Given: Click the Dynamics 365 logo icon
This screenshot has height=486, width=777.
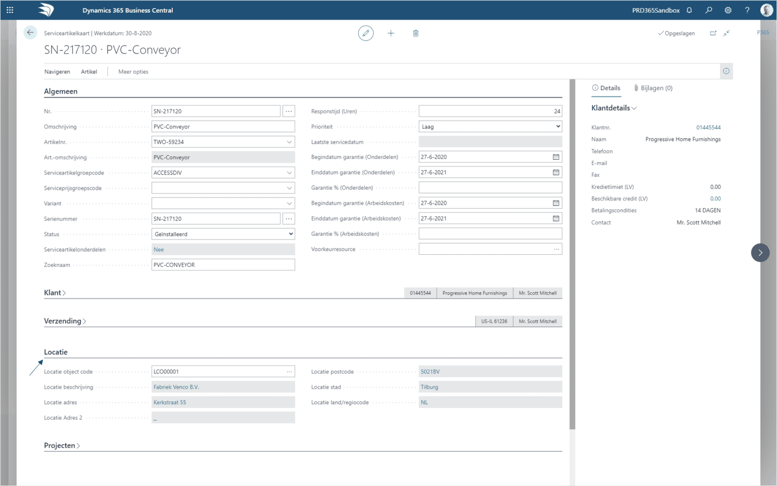Looking at the screenshot, I should click(46, 10).
